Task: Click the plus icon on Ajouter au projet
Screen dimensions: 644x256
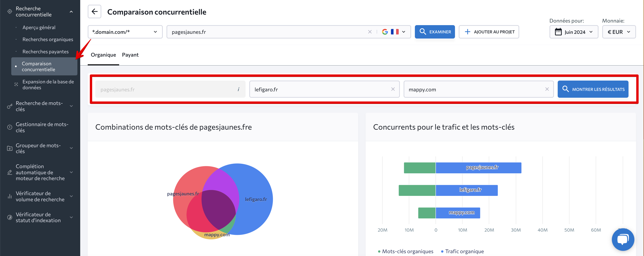Action: (467, 32)
